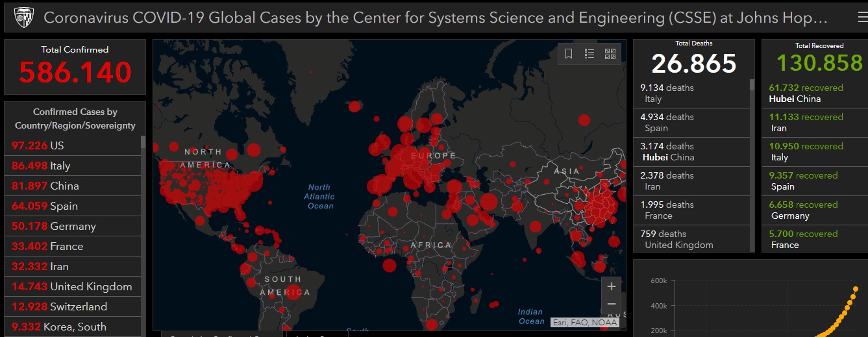Select 9.134 deaths Italy entry
This screenshot has width=868, height=337.
[691, 94]
